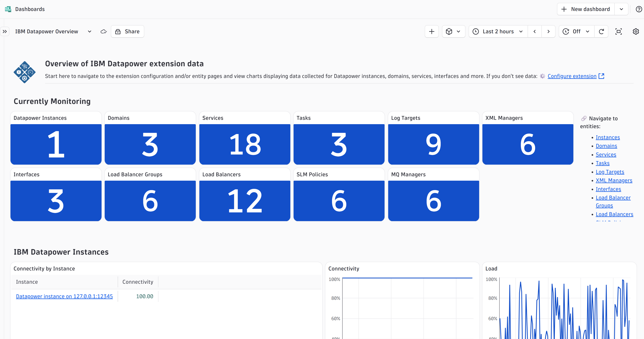Select the Log Targets tile showing 9

click(434, 138)
